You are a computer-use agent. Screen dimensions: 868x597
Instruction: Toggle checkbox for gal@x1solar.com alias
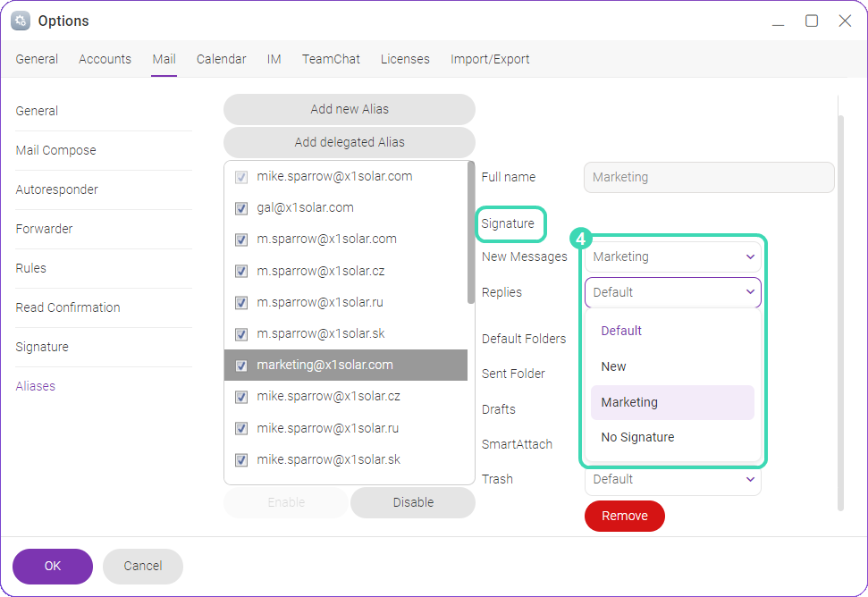pyautogui.click(x=241, y=208)
